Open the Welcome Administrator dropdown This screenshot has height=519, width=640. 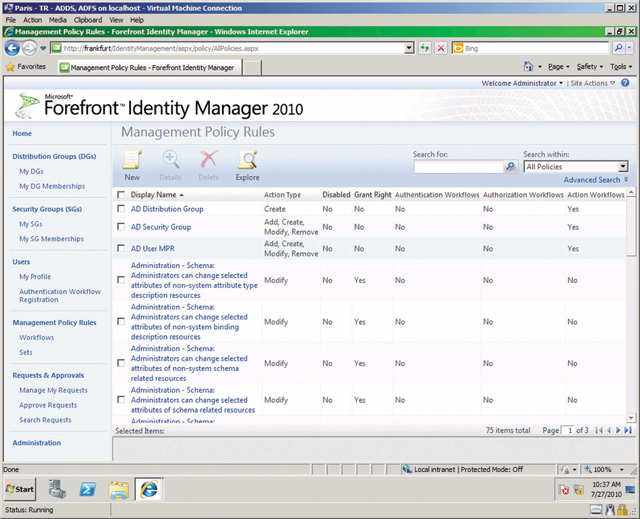[x=522, y=83]
